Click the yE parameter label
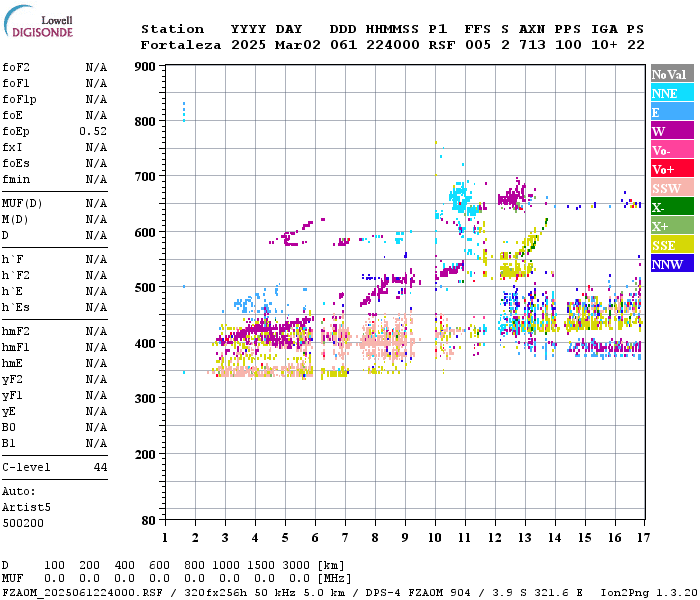700x600 pixels. [x=9, y=412]
